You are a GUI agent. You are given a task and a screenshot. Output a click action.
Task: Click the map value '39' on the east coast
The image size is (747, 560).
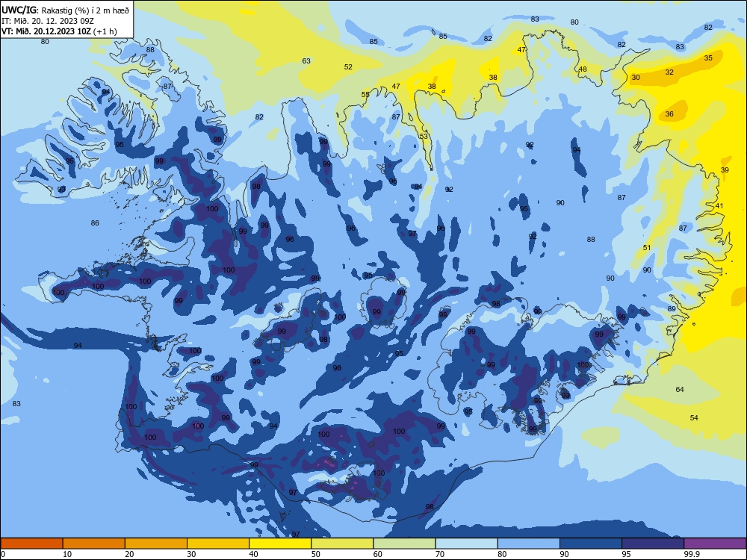[x=725, y=170]
